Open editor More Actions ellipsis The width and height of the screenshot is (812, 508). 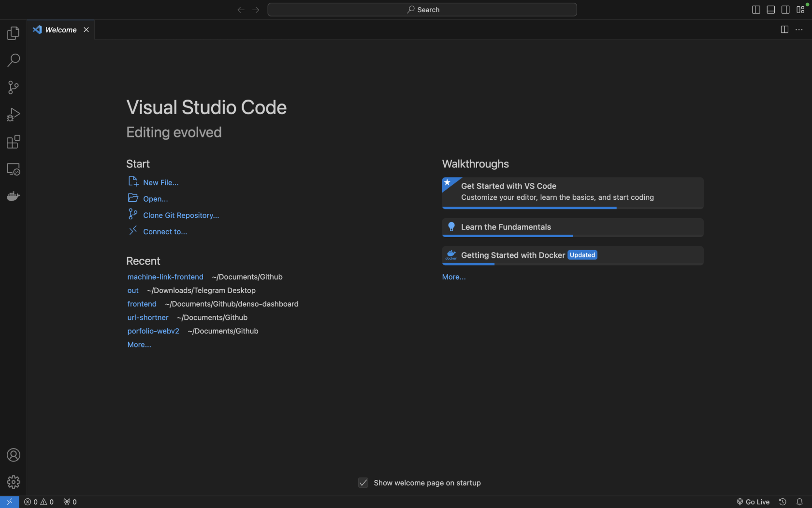click(x=799, y=30)
